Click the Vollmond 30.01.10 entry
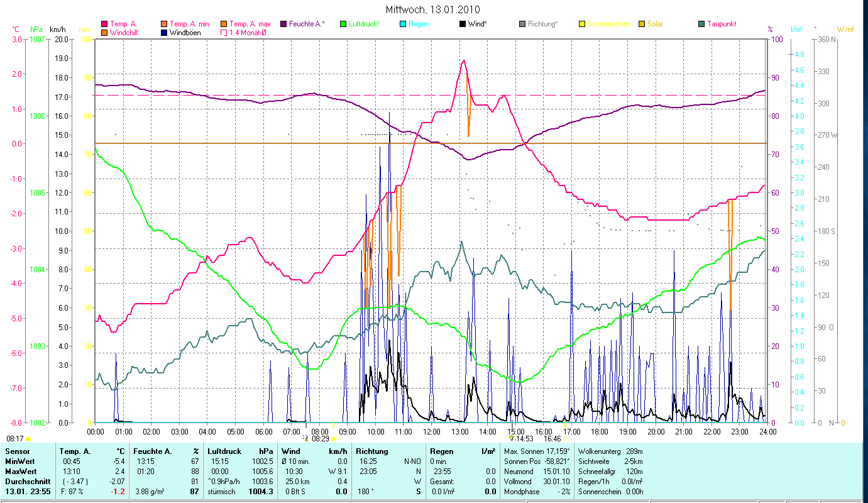 (537, 482)
